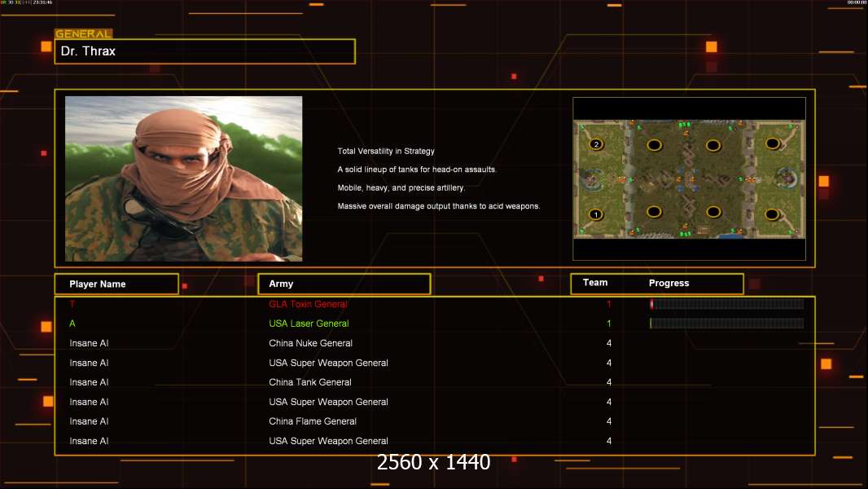
Task: Click team number 4 for China Tank General
Action: click(x=609, y=382)
